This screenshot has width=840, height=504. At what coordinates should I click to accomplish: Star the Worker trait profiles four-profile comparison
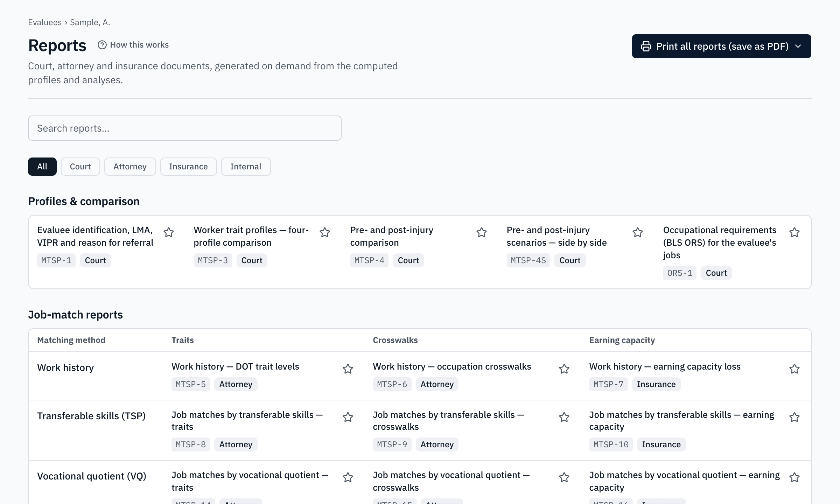pyautogui.click(x=325, y=232)
